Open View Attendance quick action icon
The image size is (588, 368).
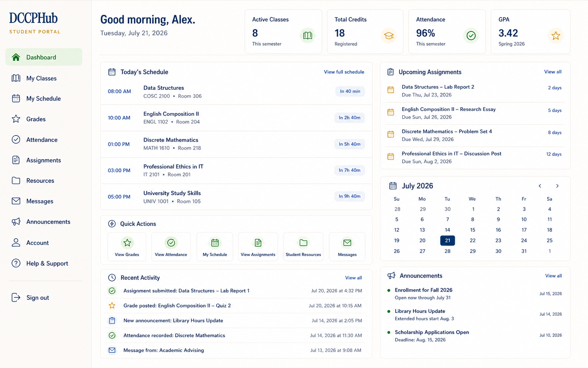171,243
